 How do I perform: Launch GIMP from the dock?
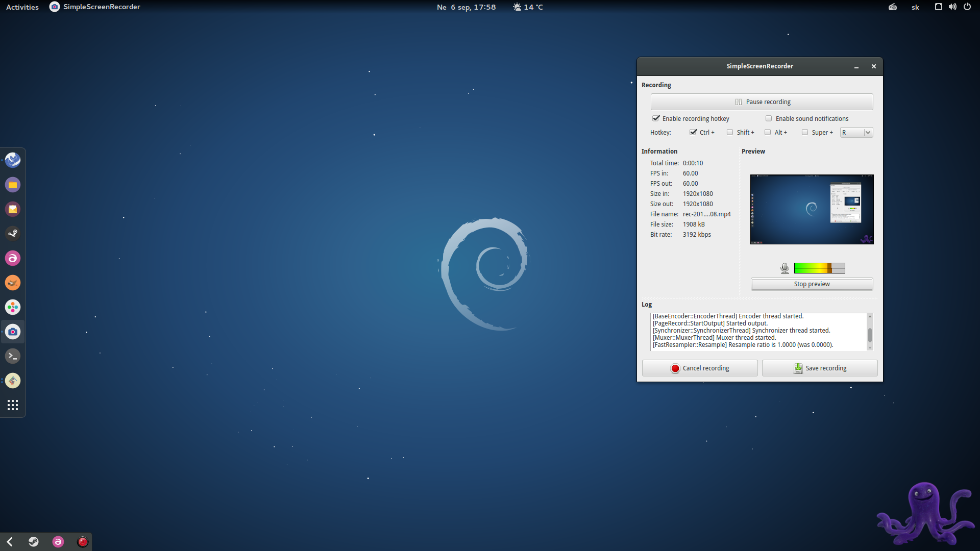(x=13, y=283)
